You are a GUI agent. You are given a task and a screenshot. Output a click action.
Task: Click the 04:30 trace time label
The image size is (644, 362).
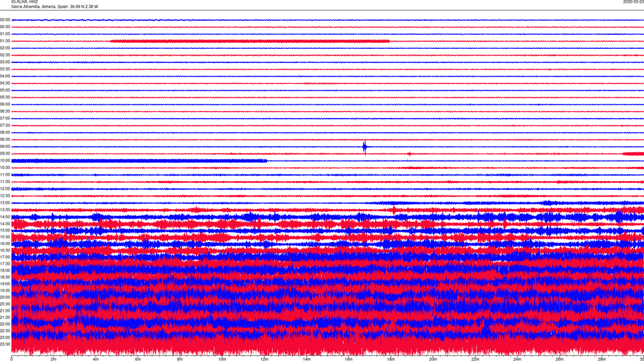[x=5, y=83]
